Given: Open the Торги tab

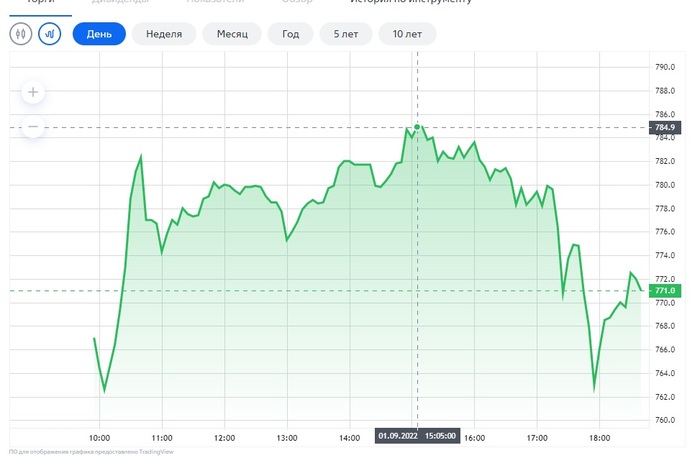Looking at the screenshot, I should (x=39, y=3).
